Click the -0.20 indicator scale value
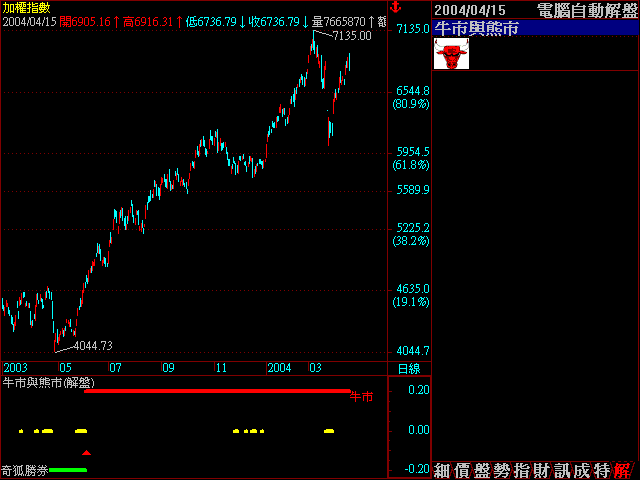The image size is (640, 480). (x=417, y=469)
